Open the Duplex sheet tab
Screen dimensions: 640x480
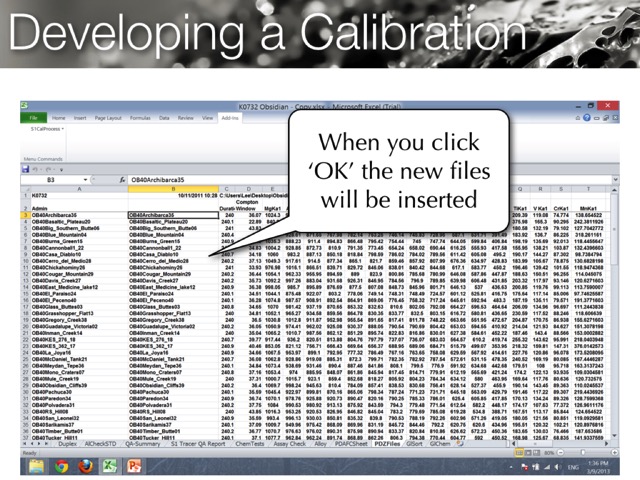67,444
